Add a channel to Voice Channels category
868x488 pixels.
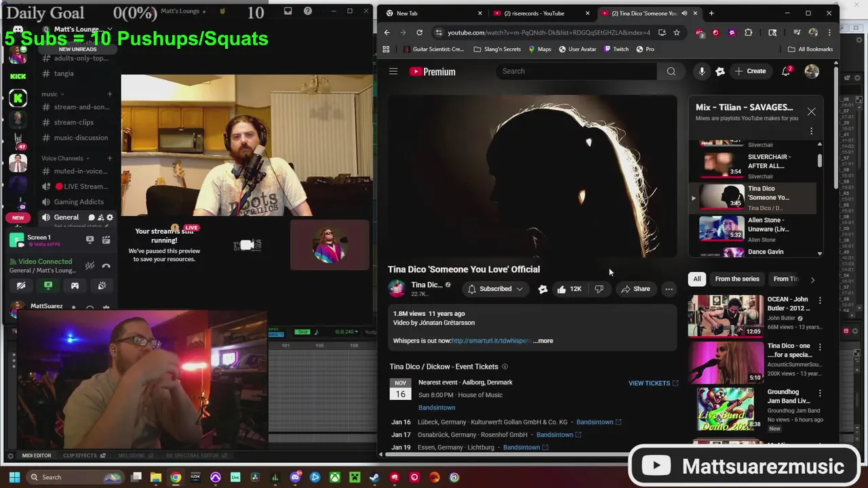pyautogui.click(x=109, y=158)
